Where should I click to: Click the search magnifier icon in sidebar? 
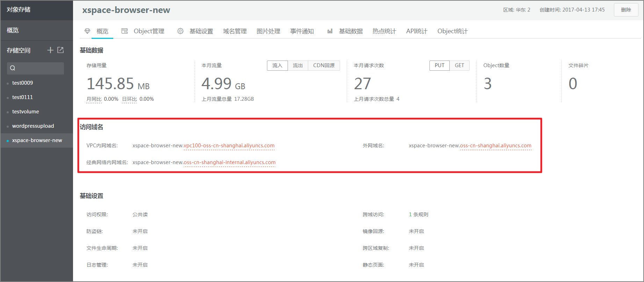(x=13, y=68)
